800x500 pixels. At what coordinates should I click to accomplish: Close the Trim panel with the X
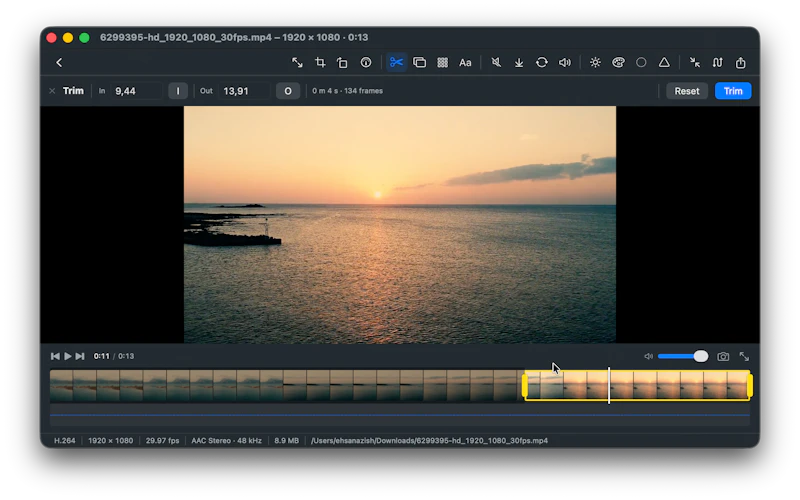(52, 91)
